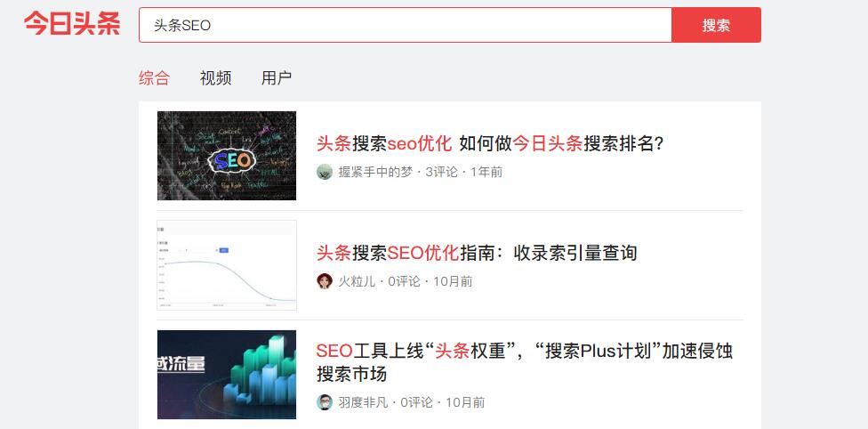Visit author 羽度非凡 profile name

[x=363, y=402]
